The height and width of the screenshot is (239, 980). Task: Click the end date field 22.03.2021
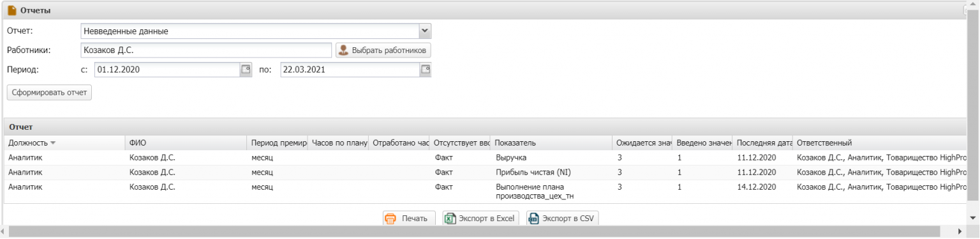350,70
